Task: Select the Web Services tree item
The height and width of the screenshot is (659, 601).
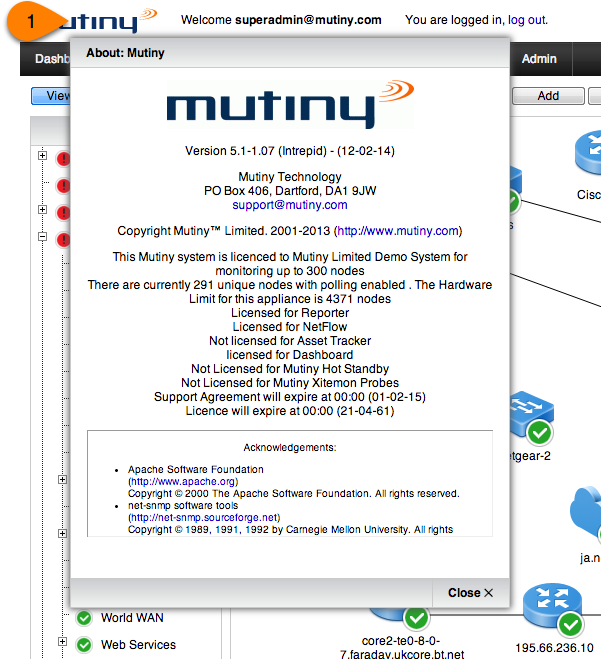Action: 138,645
